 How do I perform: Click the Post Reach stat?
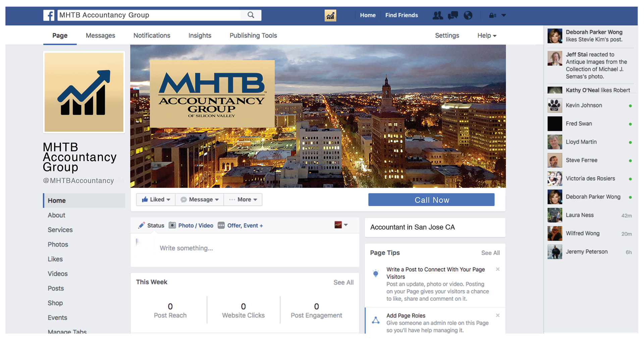(170, 310)
